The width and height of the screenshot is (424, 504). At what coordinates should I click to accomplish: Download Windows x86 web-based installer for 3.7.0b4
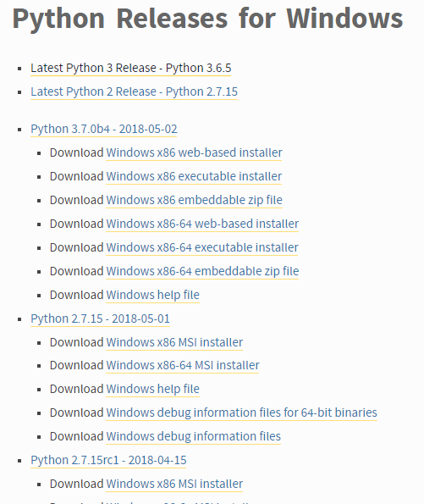(194, 152)
